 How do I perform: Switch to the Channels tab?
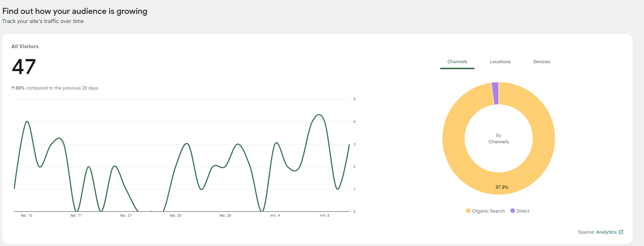[x=457, y=62]
